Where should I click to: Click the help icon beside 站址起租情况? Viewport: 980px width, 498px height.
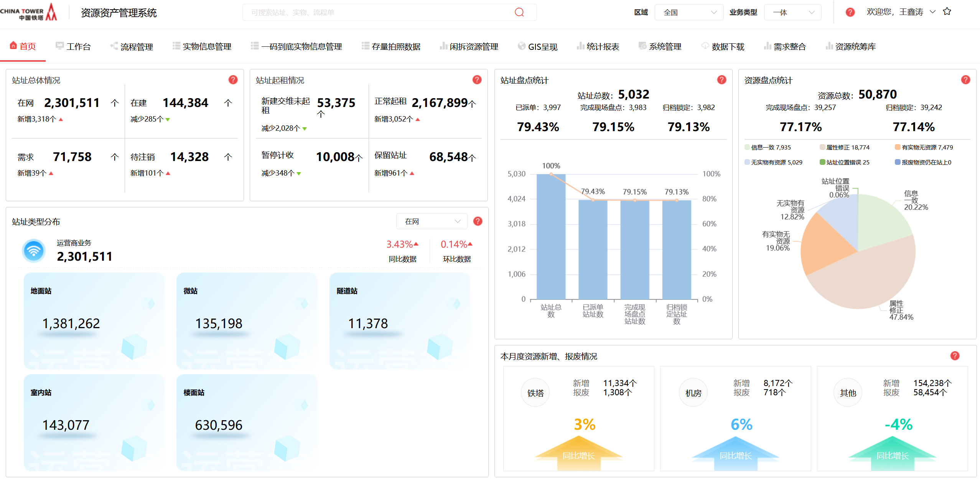(477, 79)
